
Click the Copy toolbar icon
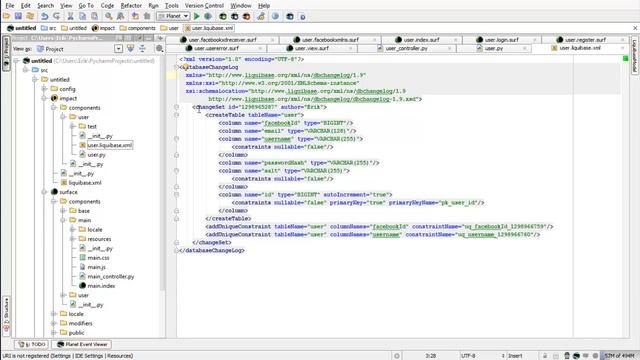[82, 16]
